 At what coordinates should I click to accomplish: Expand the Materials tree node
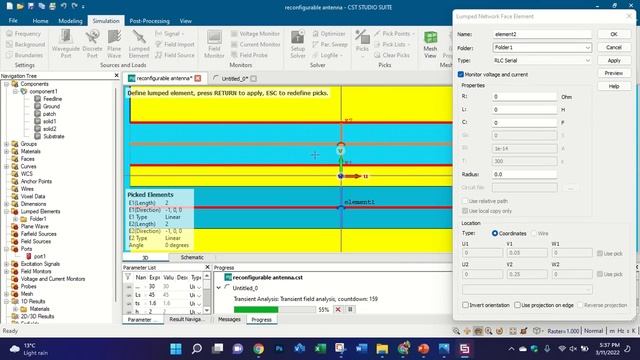click(7, 151)
